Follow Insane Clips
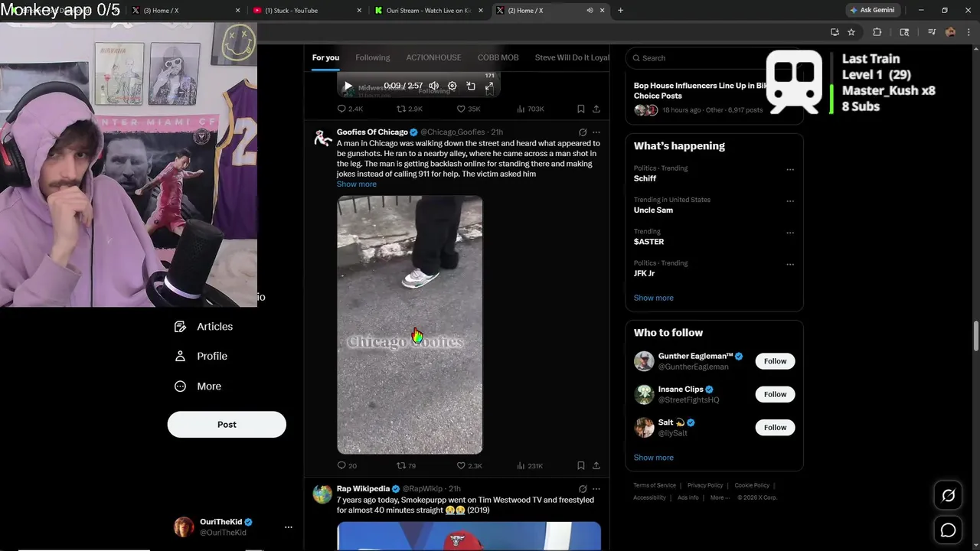Image resolution: width=980 pixels, height=551 pixels. click(775, 394)
